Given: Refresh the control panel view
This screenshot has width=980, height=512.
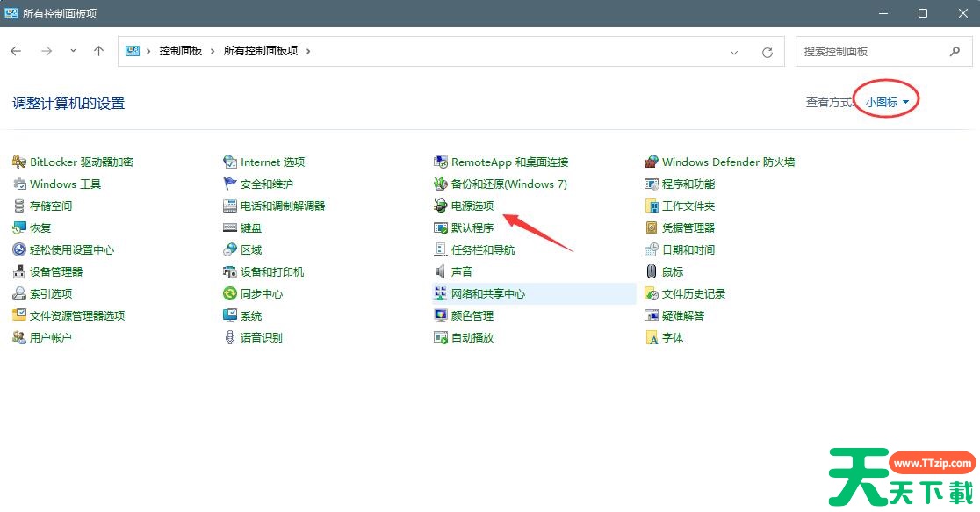Looking at the screenshot, I should click(767, 53).
